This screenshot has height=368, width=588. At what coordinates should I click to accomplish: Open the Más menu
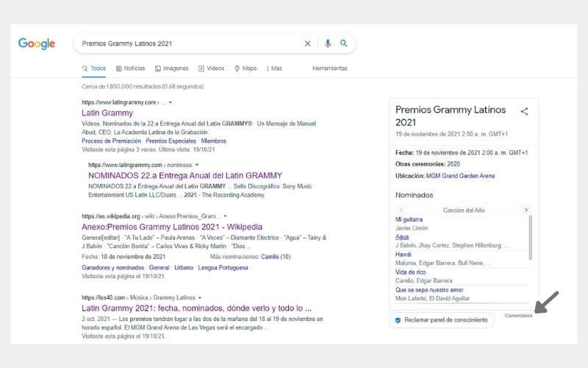coord(274,68)
